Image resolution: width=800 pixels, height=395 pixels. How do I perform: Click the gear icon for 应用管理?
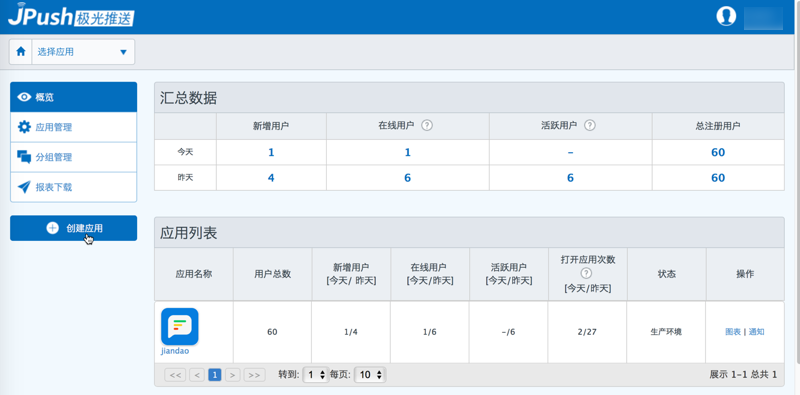24,127
